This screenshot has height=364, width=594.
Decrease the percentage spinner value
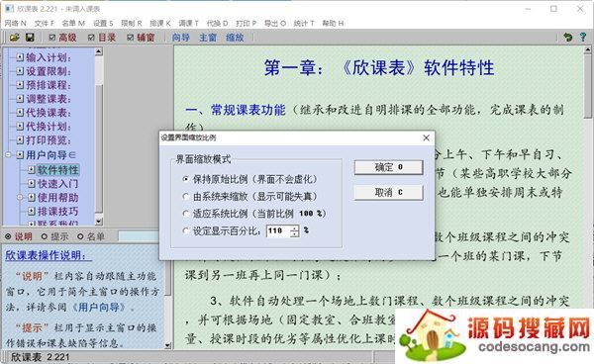pos(294,233)
